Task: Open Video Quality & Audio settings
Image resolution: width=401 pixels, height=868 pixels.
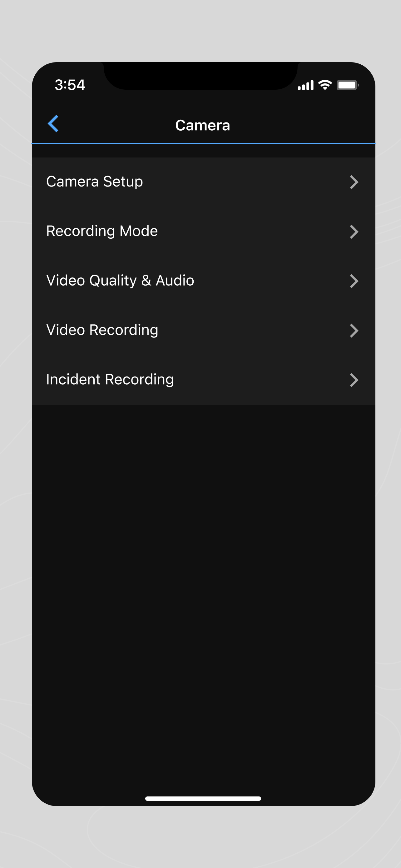Action: [203, 281]
